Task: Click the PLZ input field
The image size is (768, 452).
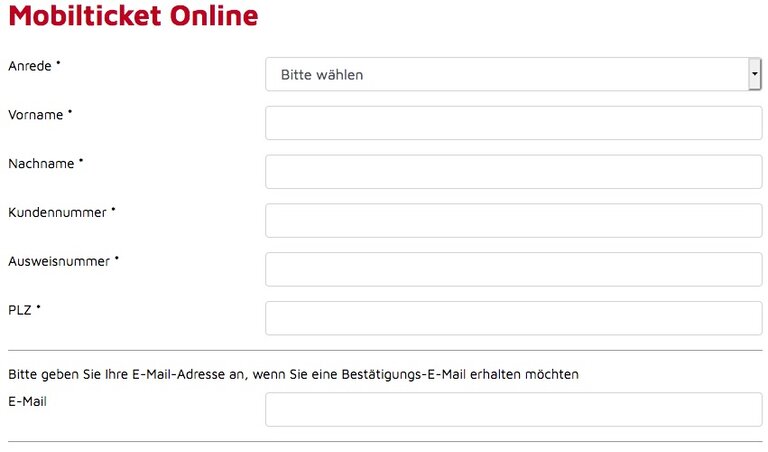Action: [513, 318]
